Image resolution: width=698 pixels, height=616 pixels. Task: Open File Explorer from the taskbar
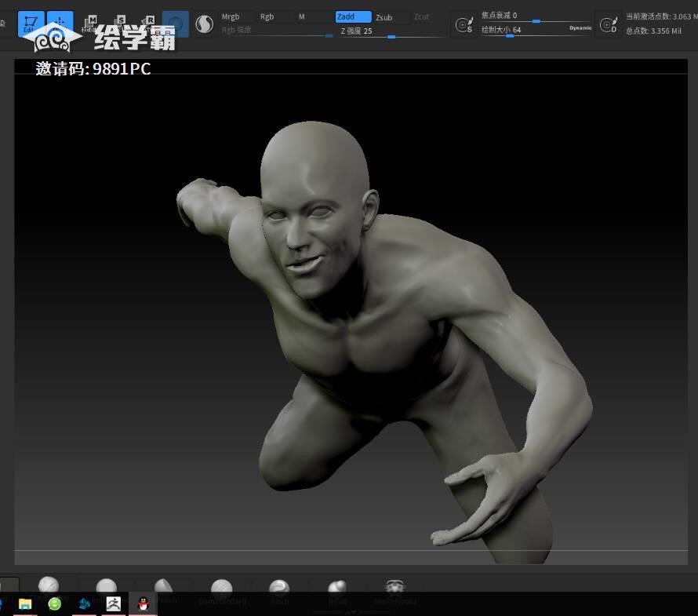point(25,603)
